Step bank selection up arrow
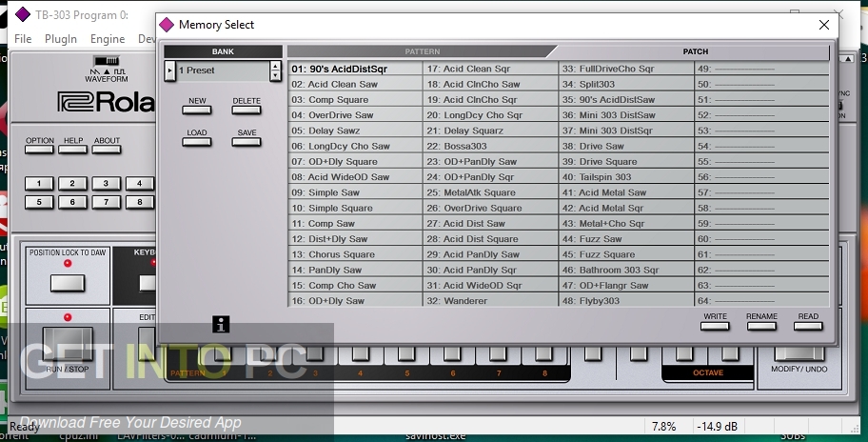Screen dimensions: 868x442 click(x=275, y=66)
